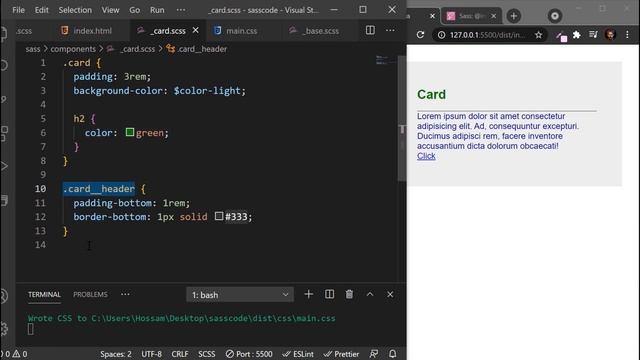
Task: Close the Sass browser tab
Action: coord(493,16)
